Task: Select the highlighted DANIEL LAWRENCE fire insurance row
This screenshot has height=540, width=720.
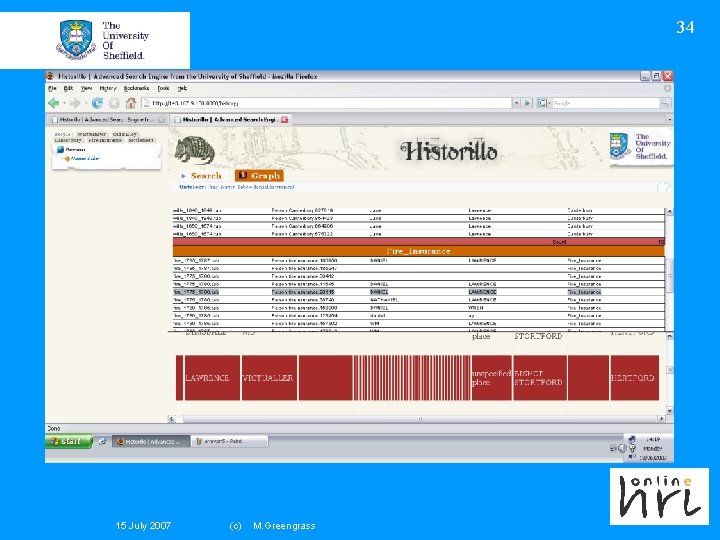Action: tap(418, 292)
